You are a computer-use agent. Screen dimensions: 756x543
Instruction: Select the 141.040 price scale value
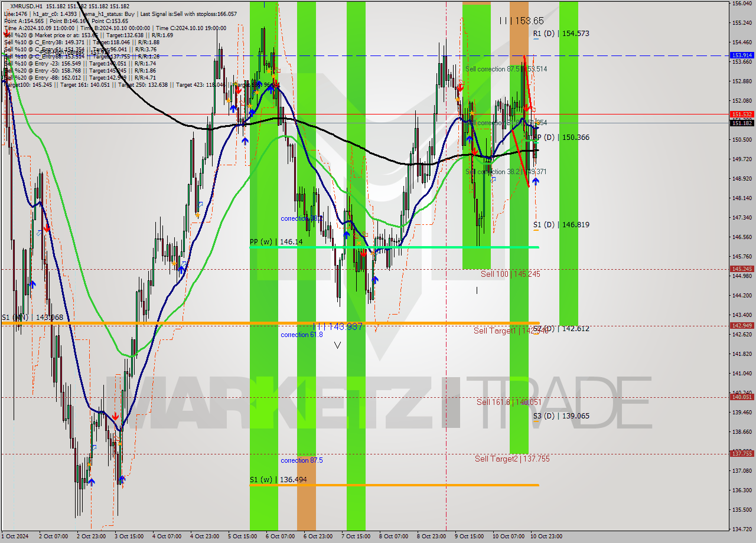pos(742,373)
